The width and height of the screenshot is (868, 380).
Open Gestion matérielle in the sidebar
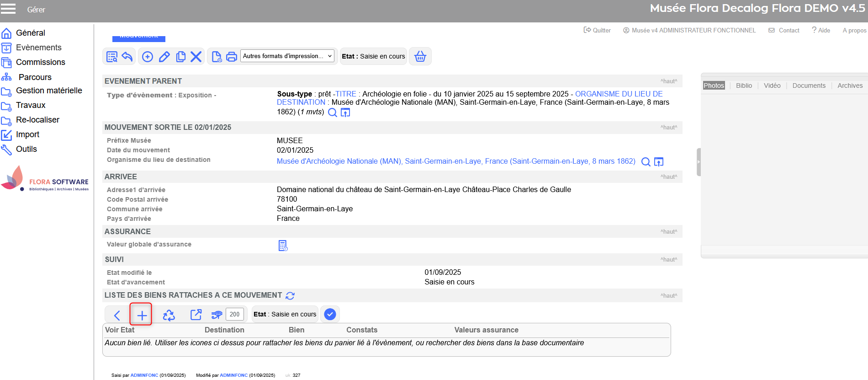point(49,91)
